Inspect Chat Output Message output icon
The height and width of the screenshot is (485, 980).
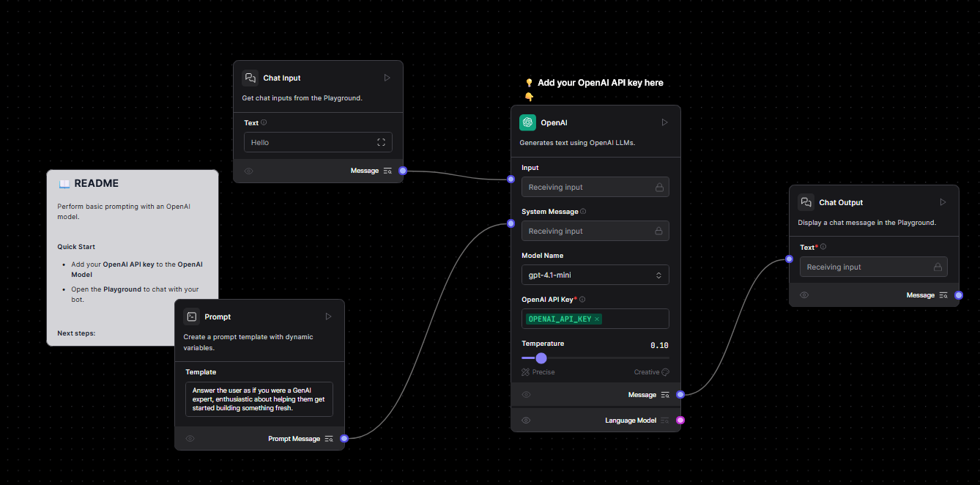pos(943,295)
